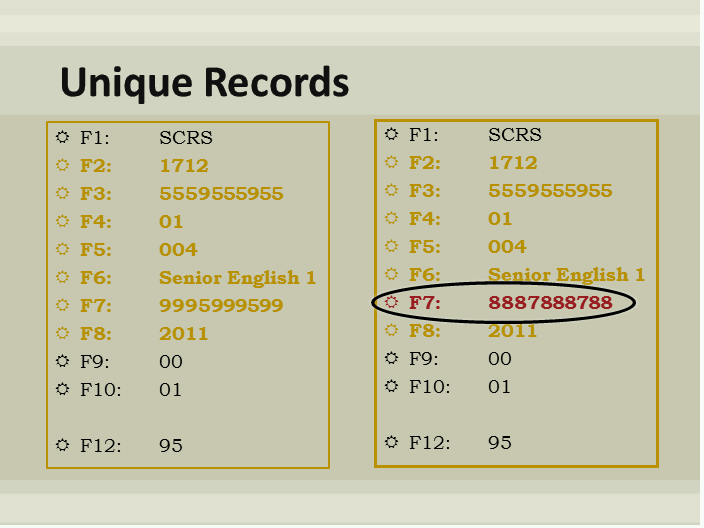Select the F3 value 5559555955 in right box
Screen dimensions: 704x528
click(x=550, y=190)
